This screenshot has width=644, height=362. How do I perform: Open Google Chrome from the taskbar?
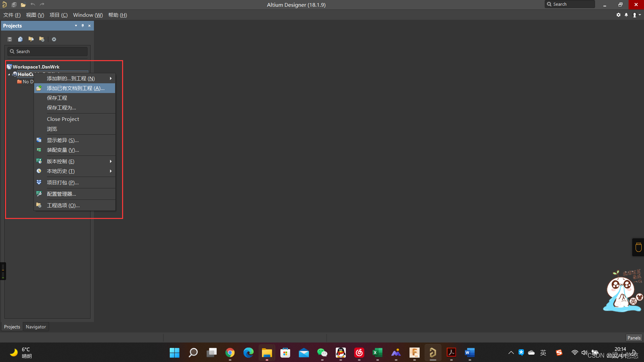230,353
